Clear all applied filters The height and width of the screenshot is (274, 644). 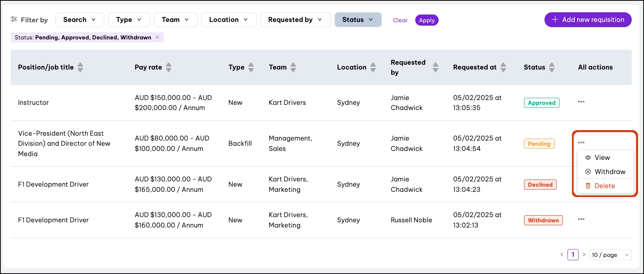[x=400, y=20]
